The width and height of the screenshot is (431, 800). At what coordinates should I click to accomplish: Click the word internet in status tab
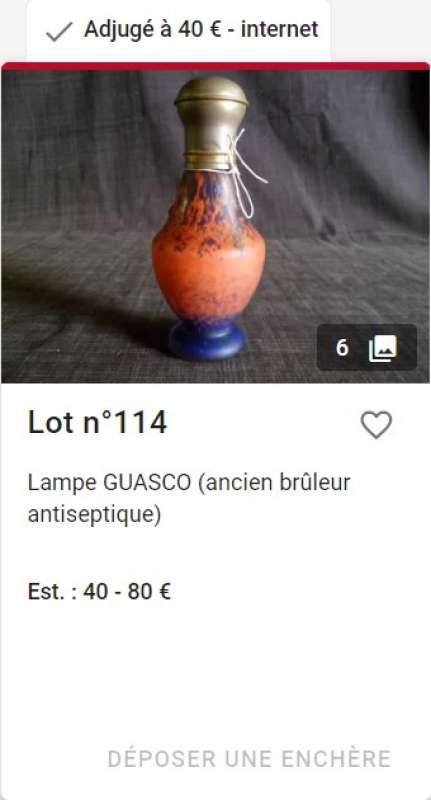pos(280,29)
